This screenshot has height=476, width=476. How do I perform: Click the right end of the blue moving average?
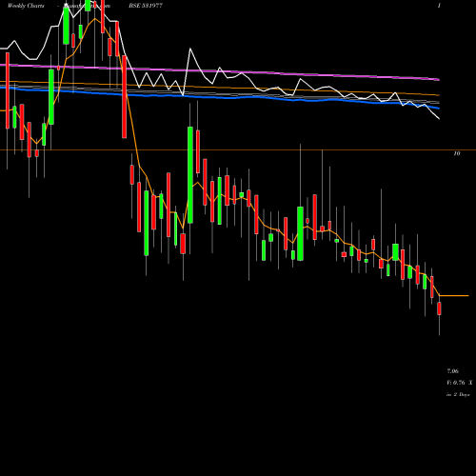(x=438, y=108)
